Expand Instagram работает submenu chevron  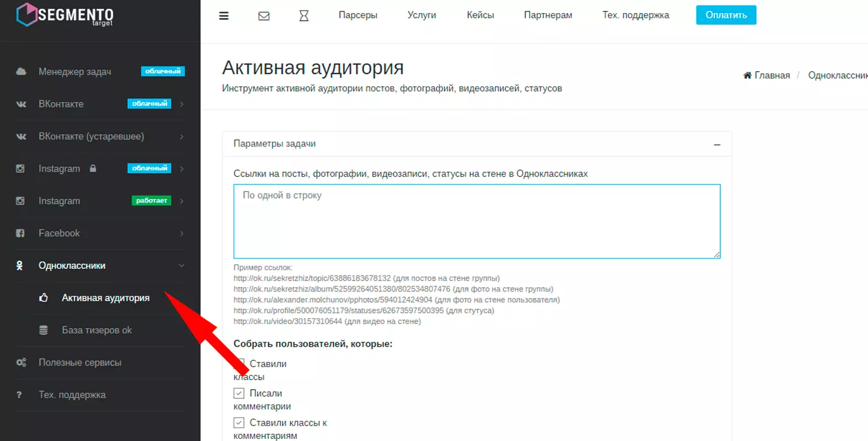(182, 201)
